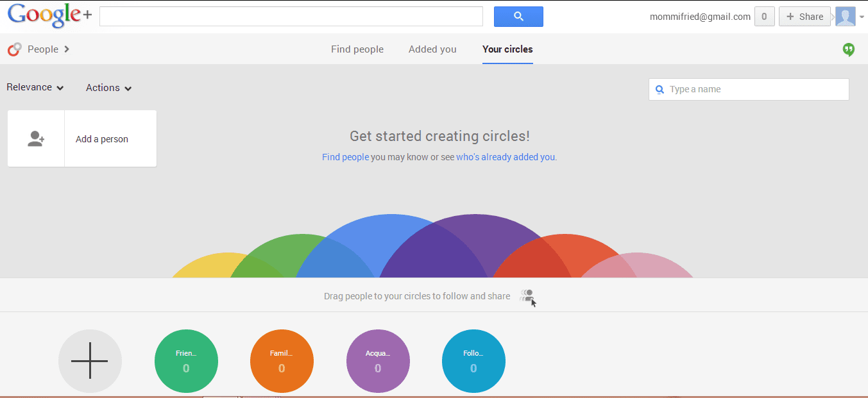Image resolution: width=868 pixels, height=398 pixels.
Task: Expand the Relevance sort dropdown
Action: click(35, 88)
